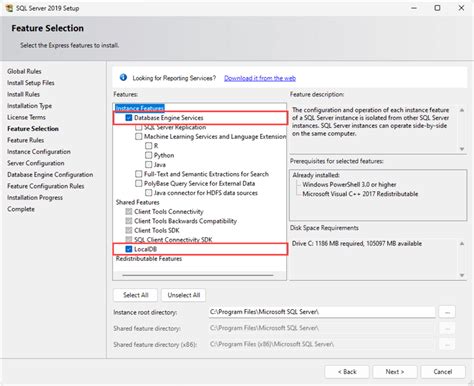Select the Instance Features tree header
The width and height of the screenshot is (474, 386).
coord(140,108)
